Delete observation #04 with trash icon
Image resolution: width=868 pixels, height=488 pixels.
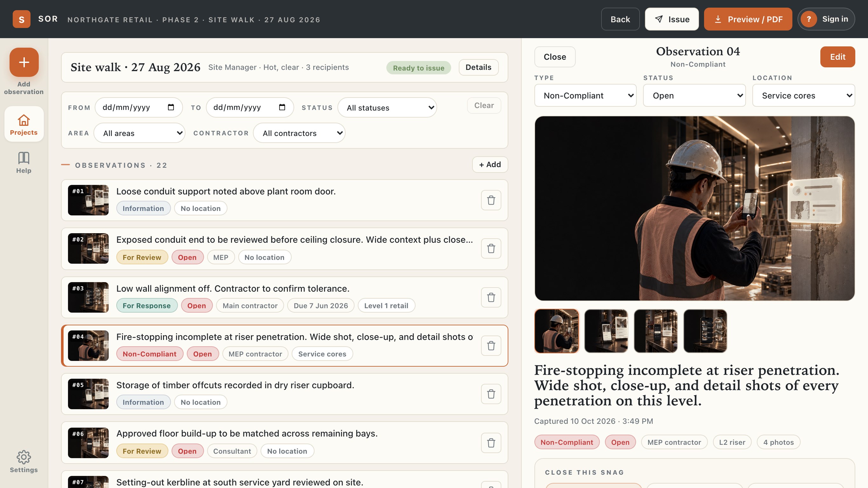(x=491, y=346)
